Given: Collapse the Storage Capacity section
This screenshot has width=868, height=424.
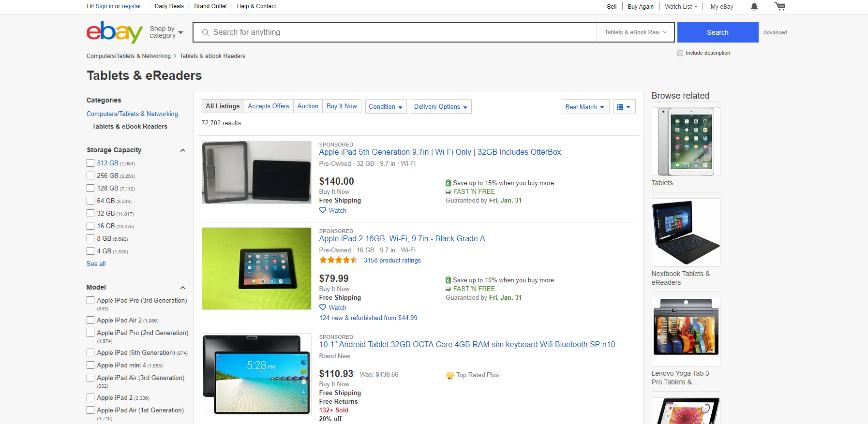Looking at the screenshot, I should [x=183, y=150].
